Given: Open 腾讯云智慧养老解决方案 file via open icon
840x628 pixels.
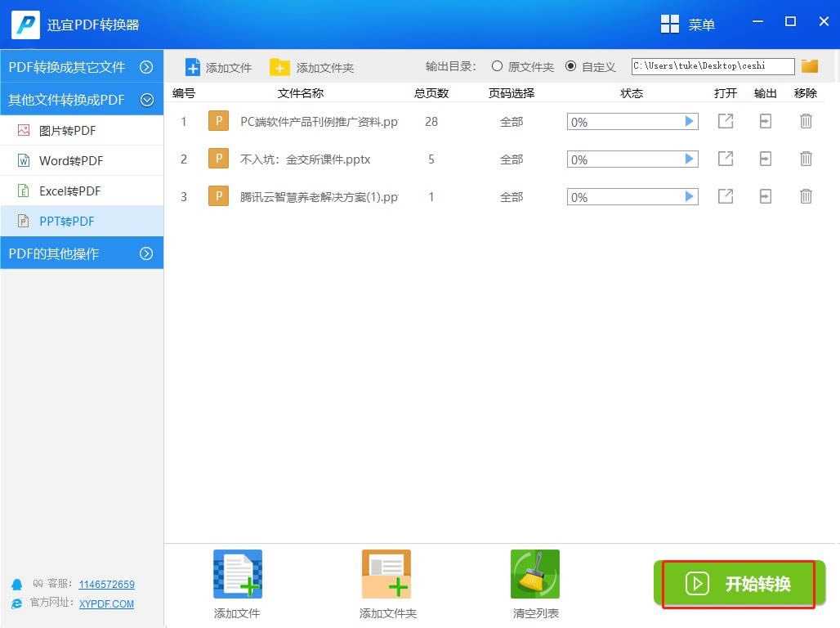Looking at the screenshot, I should tap(726, 196).
